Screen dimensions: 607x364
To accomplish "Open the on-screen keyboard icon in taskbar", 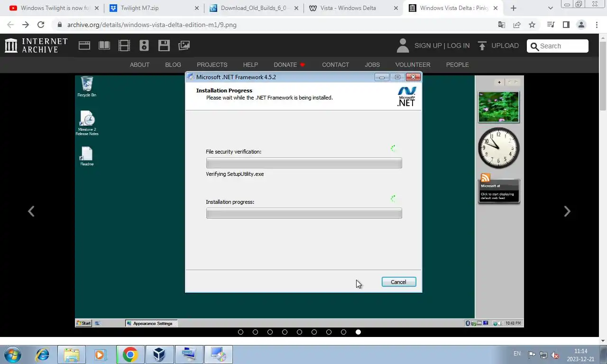I will 189,355.
